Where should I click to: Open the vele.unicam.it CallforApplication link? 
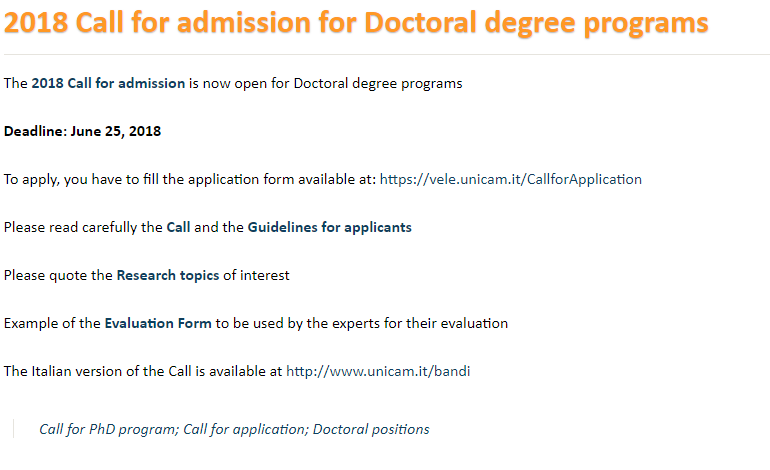(510, 179)
